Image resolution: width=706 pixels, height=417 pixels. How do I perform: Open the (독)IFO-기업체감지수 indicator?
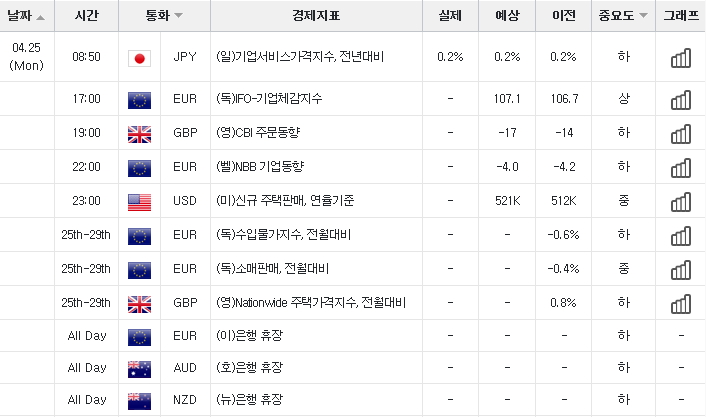point(269,99)
